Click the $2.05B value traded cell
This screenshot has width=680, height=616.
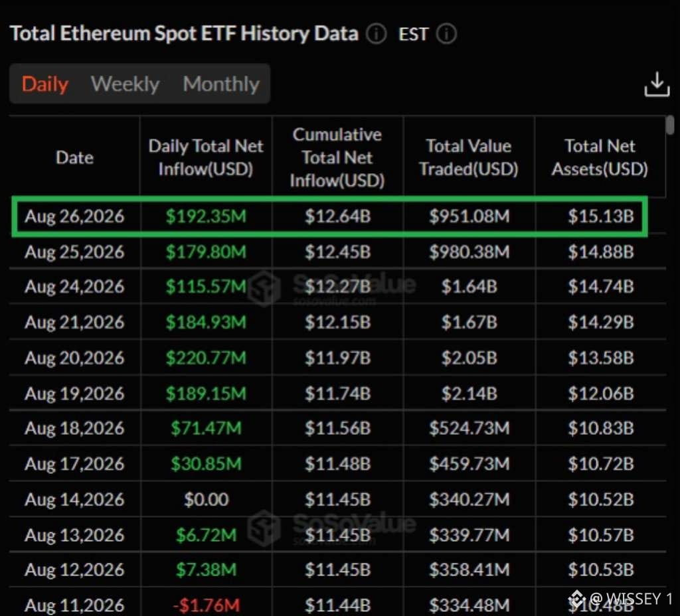tap(469, 358)
